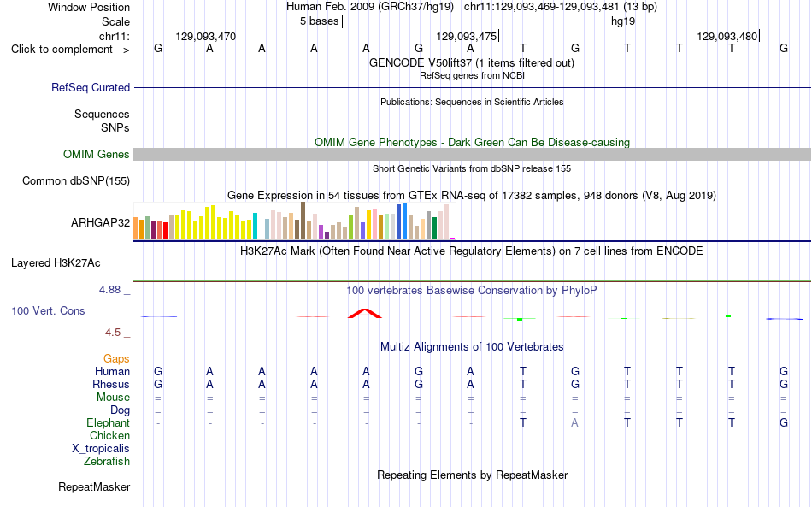Click the GENCODE V50lift37 track title
Screen dimensions: 812x507
[x=471, y=63]
